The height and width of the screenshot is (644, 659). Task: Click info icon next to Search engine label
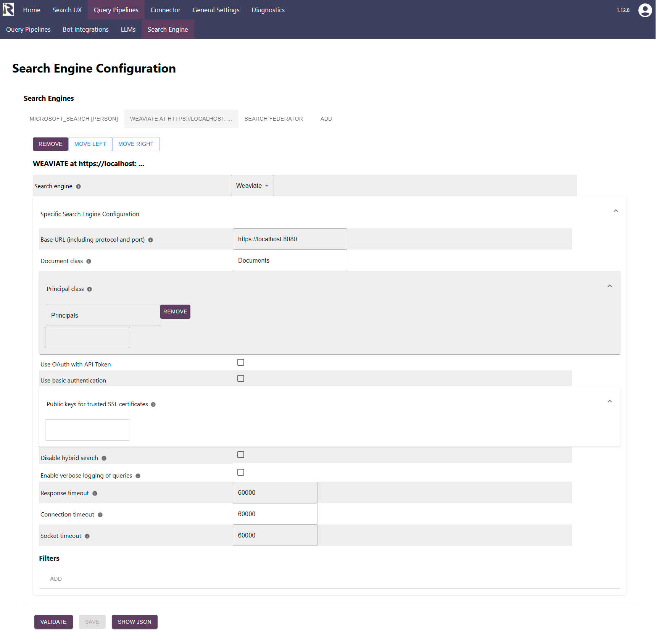tap(78, 187)
